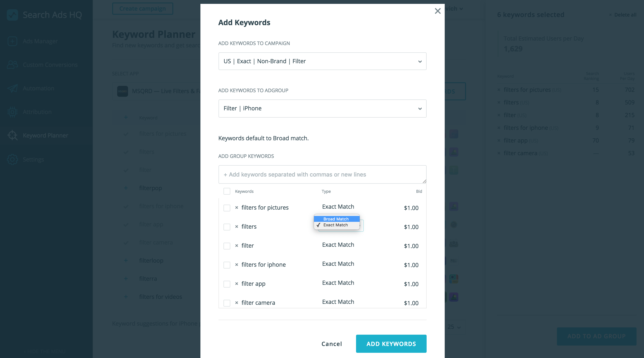Click the ADD KEYWORDS button
The image size is (644, 358).
click(x=391, y=343)
